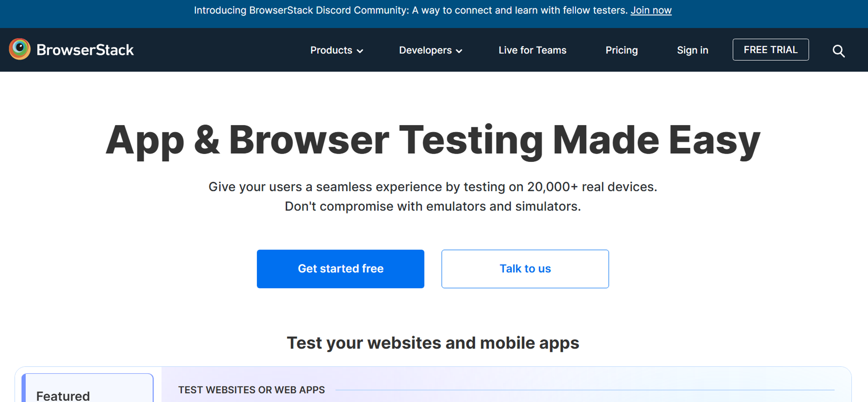Follow the Join now Discord link

(x=651, y=10)
